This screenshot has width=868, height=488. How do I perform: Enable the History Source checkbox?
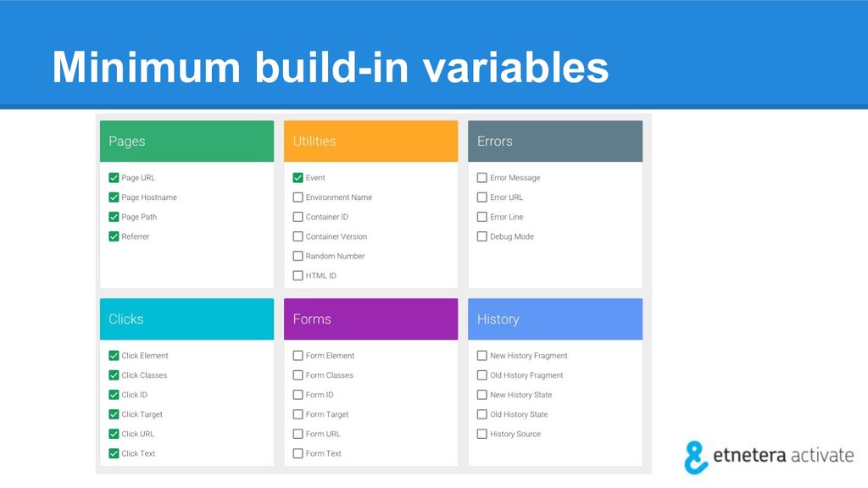(x=481, y=434)
